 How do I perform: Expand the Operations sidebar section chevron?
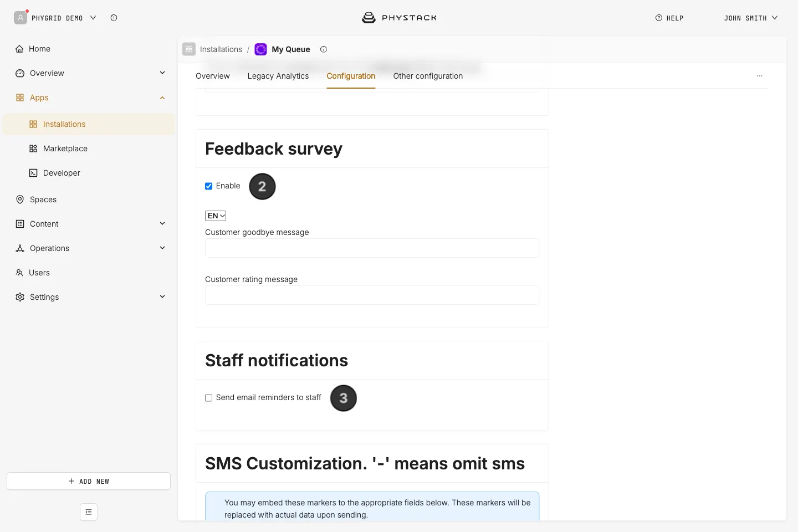pos(162,248)
